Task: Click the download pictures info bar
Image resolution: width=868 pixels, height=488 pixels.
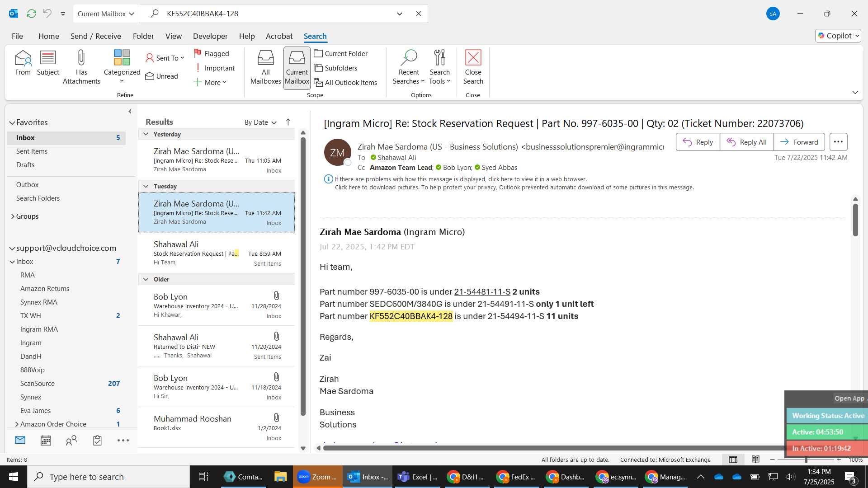Action: tap(514, 188)
